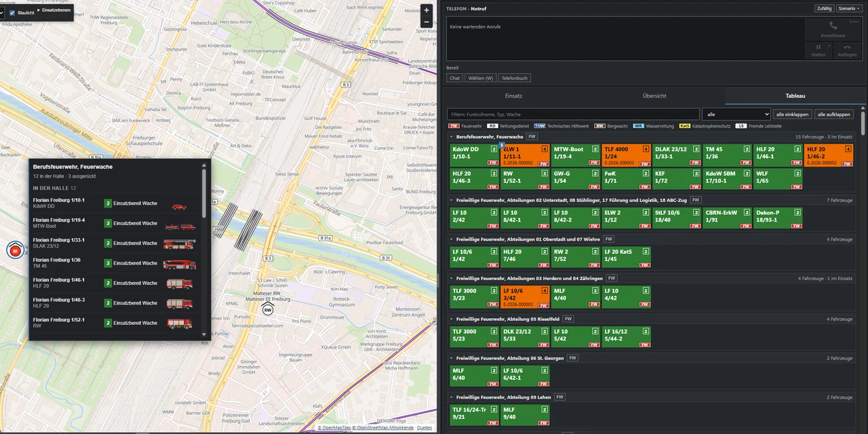The height and width of the screenshot is (434, 868).
Task: Click status 2 badge of Florian Freiburg 1/19-4
Action: click(108, 223)
